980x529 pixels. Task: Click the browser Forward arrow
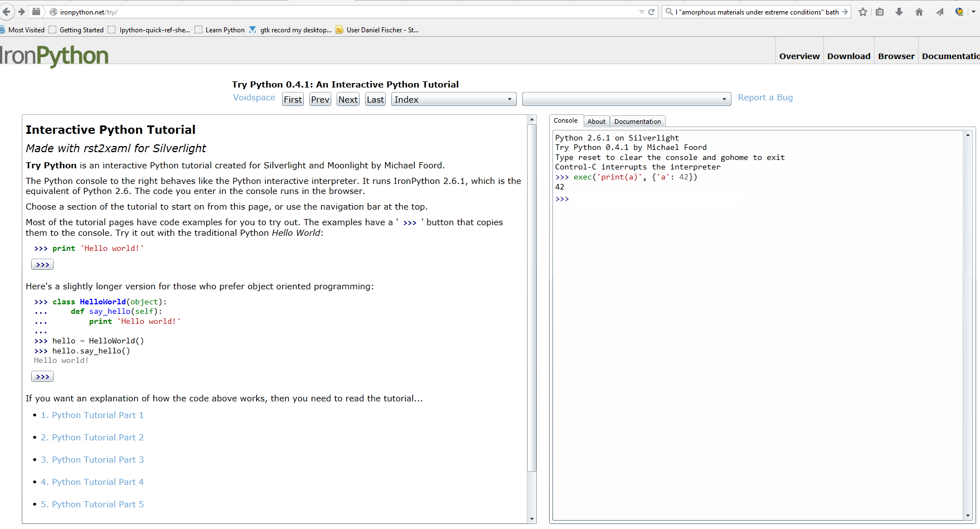coord(21,12)
